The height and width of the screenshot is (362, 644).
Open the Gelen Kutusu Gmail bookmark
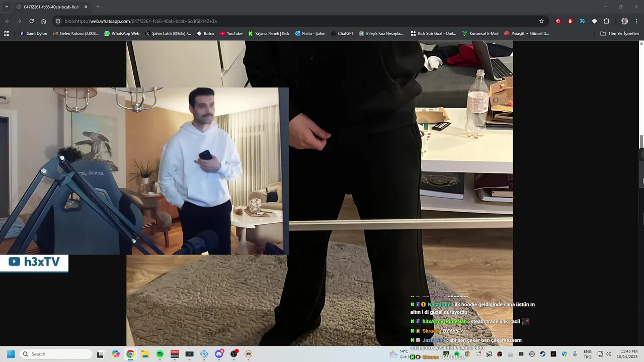pyautogui.click(x=76, y=34)
